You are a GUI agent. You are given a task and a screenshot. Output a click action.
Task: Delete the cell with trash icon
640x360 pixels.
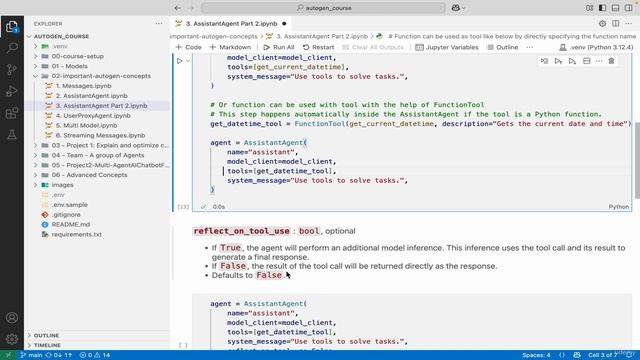tap(611, 61)
